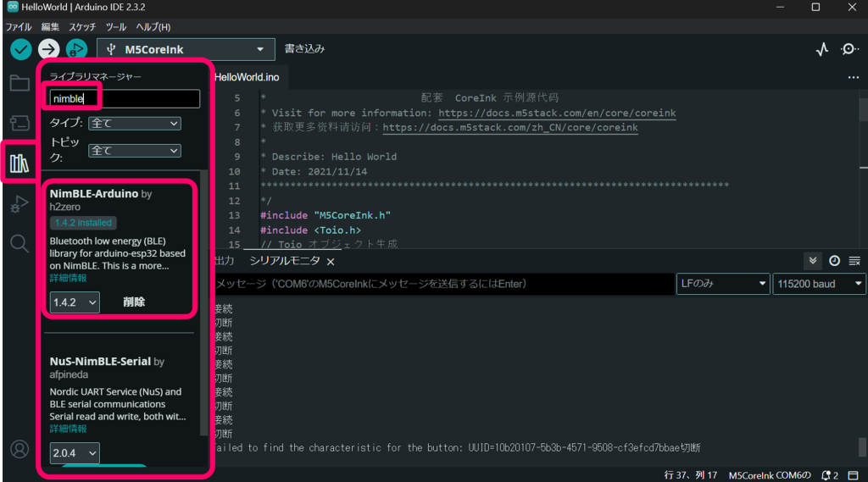The height and width of the screenshot is (482, 868).
Task: Open the M5CoreInk board selector dropdown
Action: coord(186,49)
